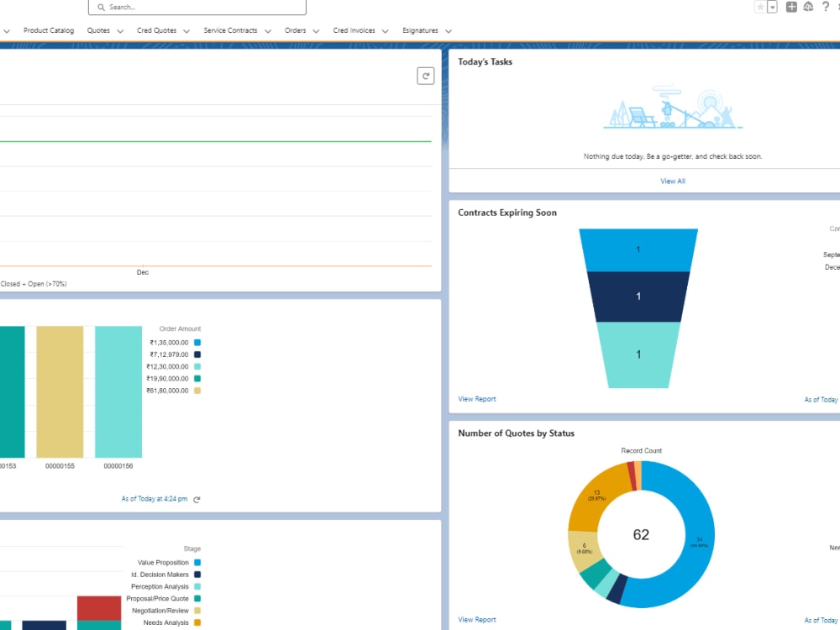Click the Today's Tasks heading
This screenshot has height=630, width=840.
(x=485, y=62)
